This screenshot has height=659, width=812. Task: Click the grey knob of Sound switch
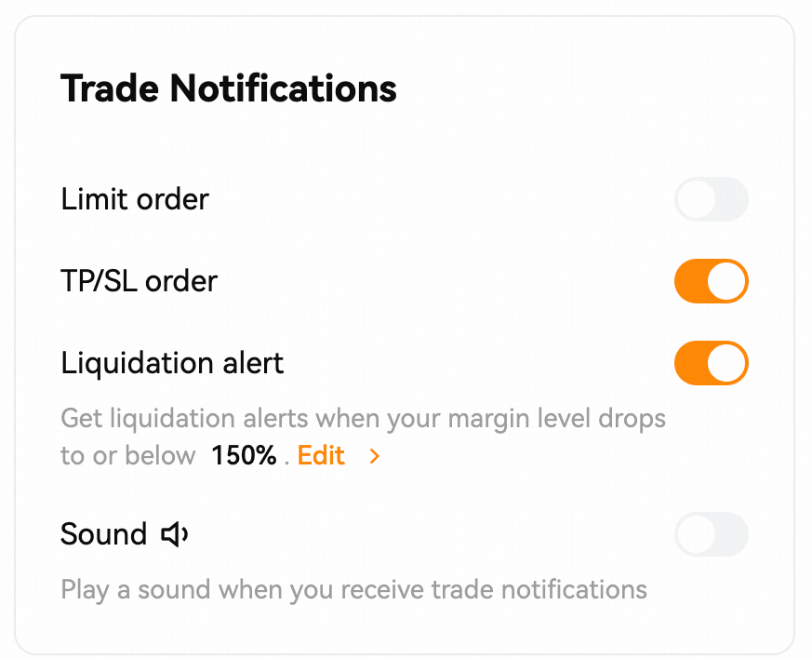click(697, 534)
